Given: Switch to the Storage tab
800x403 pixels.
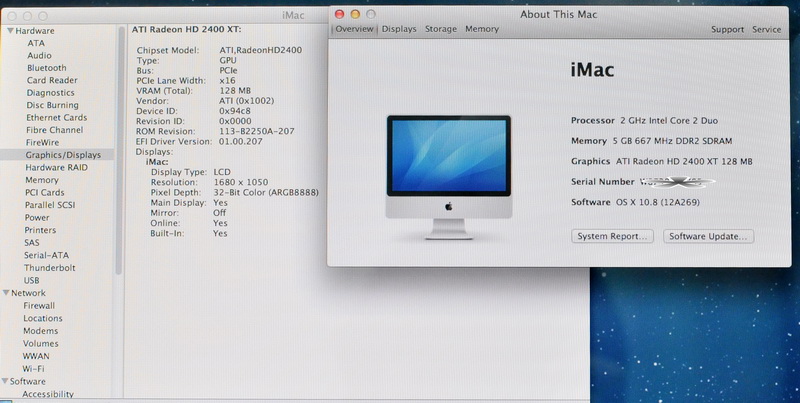Looking at the screenshot, I should point(441,29).
